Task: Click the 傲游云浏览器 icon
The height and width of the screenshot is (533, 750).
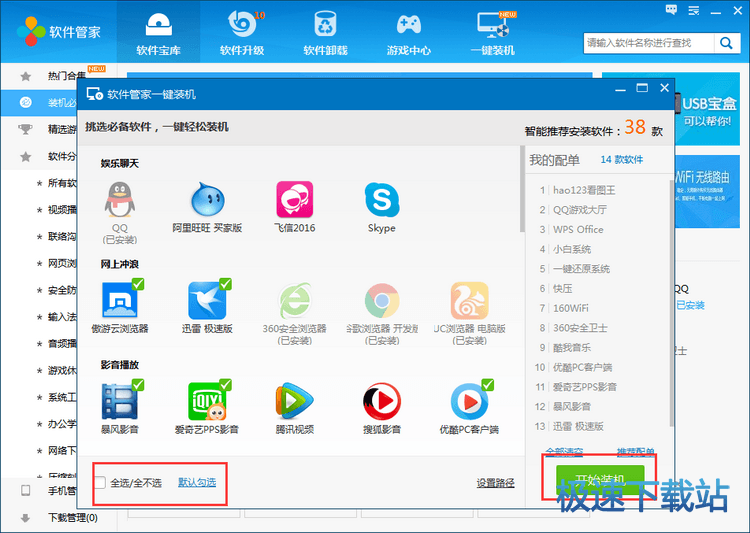Action: pyautogui.click(x=120, y=300)
